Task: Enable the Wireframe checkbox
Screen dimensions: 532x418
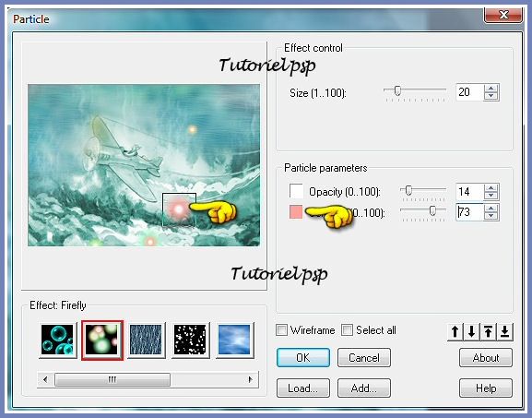Action: (x=281, y=330)
